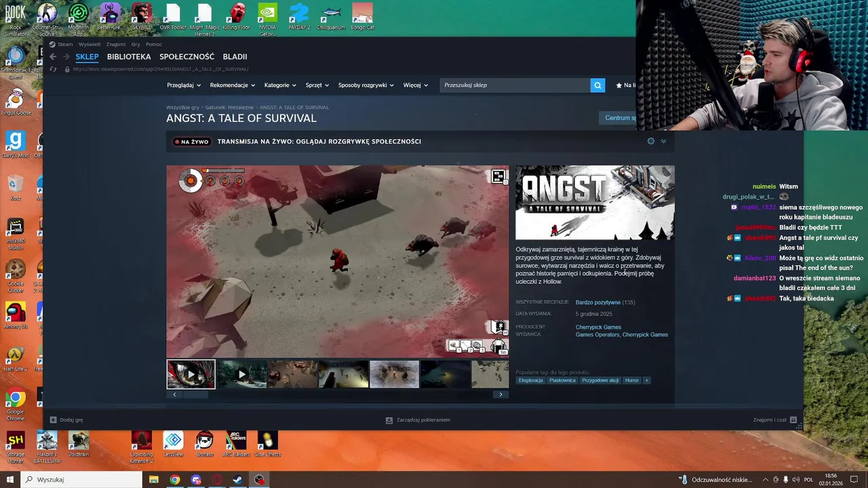868x488 pixels.
Task: Open Rock Simulator desktop shortcut
Action: point(16,18)
